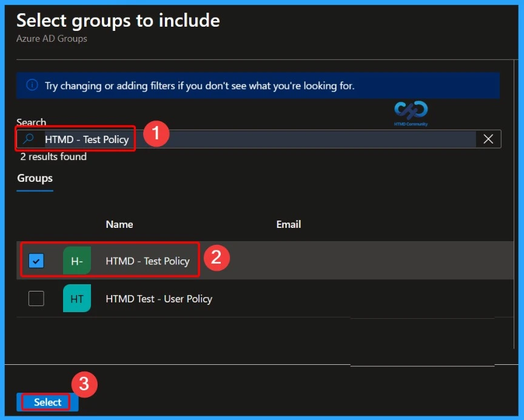Sort by the Name column header

(119, 224)
